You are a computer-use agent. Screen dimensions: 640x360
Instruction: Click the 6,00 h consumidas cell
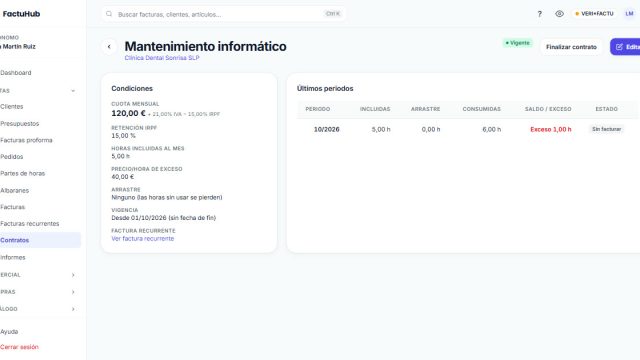491,129
